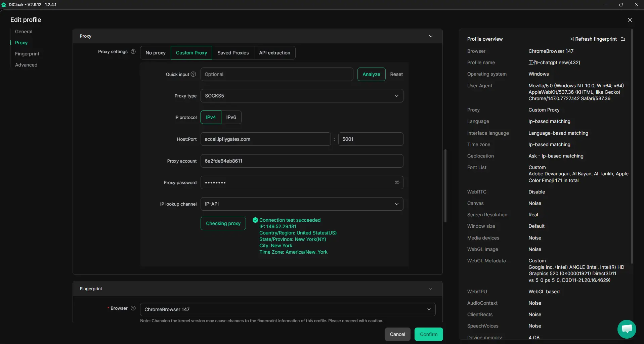Click the Profile overview panel scrollbar
This screenshot has width=644, height=344.
pos(632,146)
